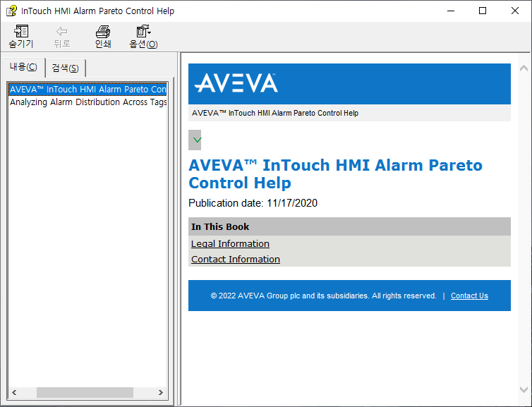532x407 pixels.
Task: Follow the Contact Us footer link
Action: pos(469,296)
